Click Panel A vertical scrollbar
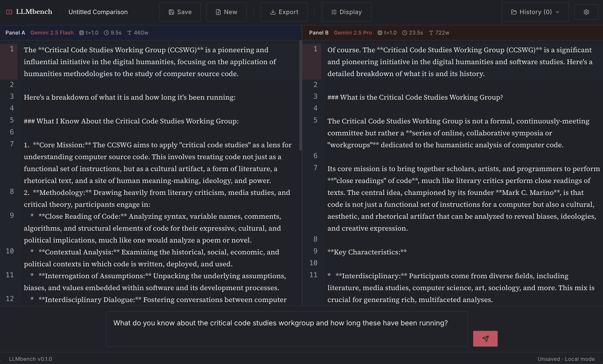The image size is (603, 364). [x=300, y=95]
